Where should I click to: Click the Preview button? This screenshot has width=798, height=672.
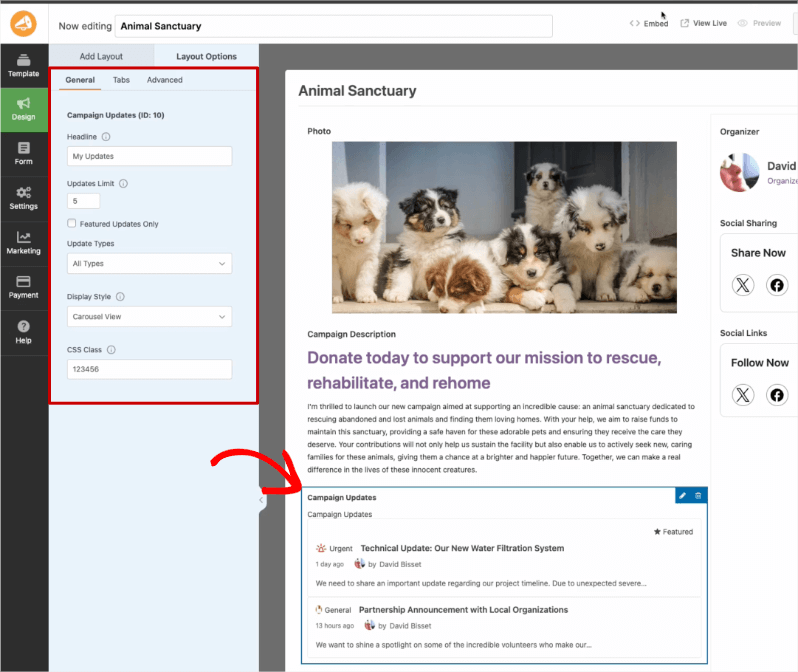click(760, 23)
